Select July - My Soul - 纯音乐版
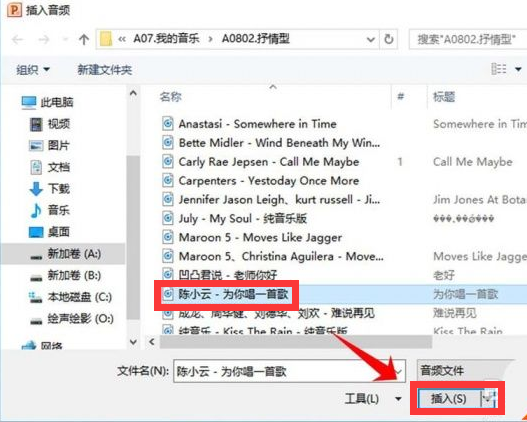 [x=243, y=219]
